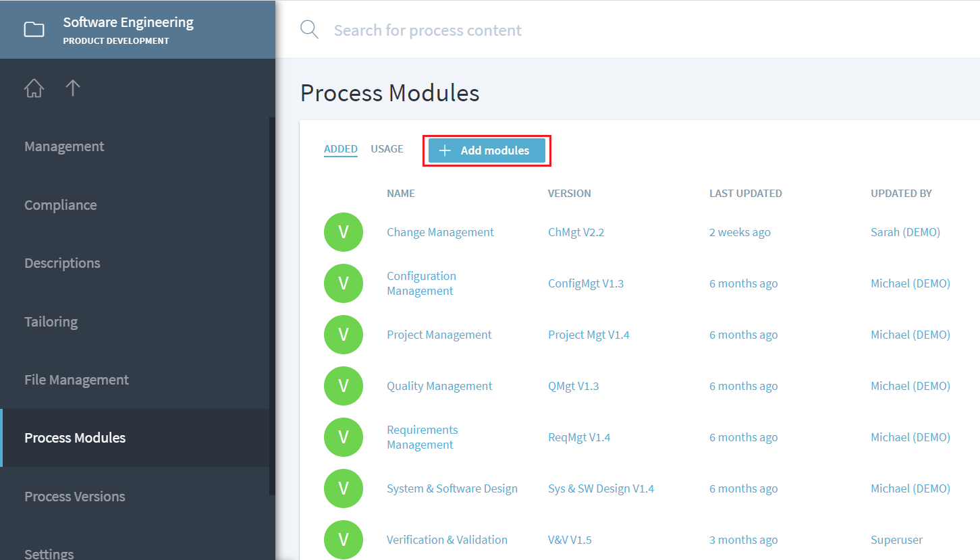This screenshot has height=560, width=980.
Task: Go to File Management section
Action: point(76,380)
